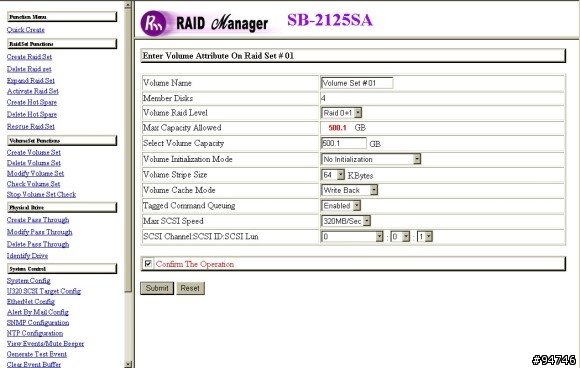Open the SCSI ID dropdown
The image size is (580, 368).
[x=400, y=237]
